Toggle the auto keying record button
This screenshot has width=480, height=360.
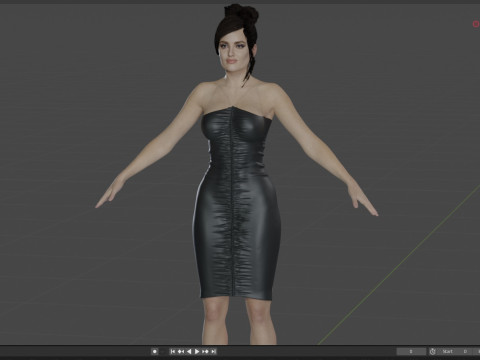point(155,351)
